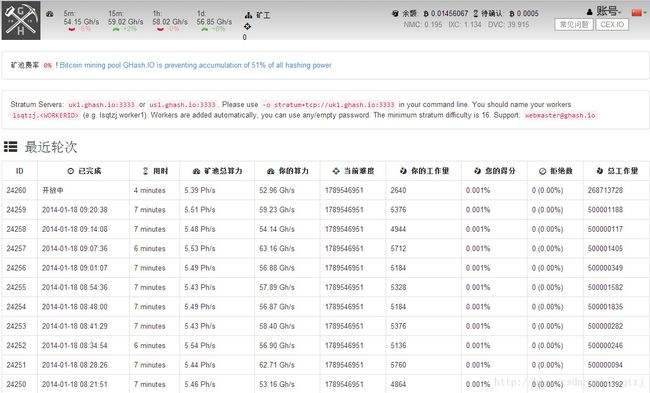Image resolution: width=650 pixels, height=393 pixels.
Task: Open the Chinese flag language selector
Action: 639,12
